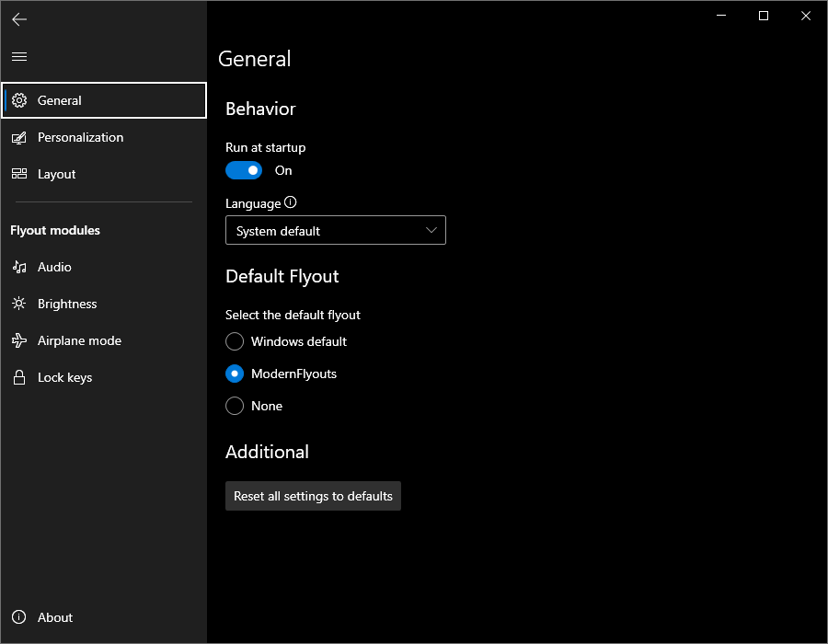The height and width of the screenshot is (644, 828).
Task: Open the About page
Action: click(x=55, y=617)
